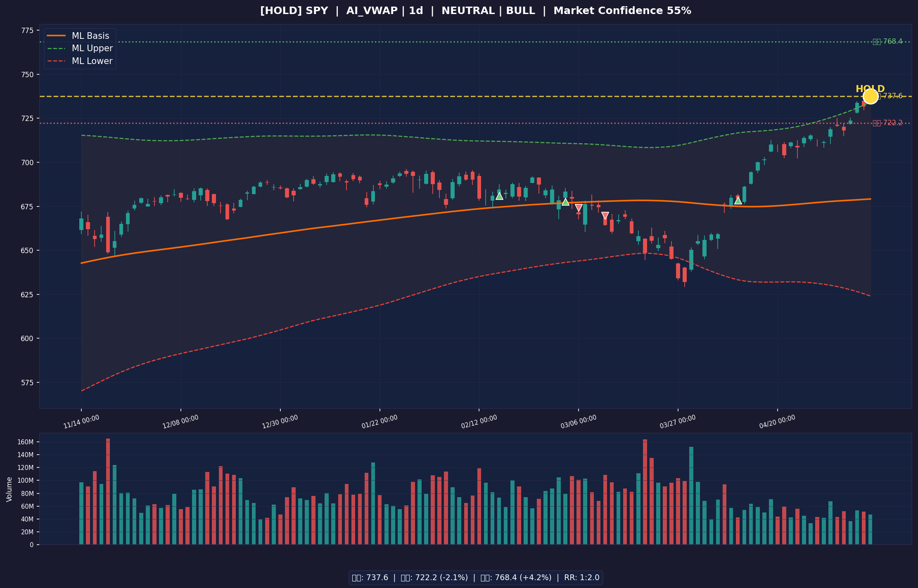
Task: Click the 700 price axis label
Action: [x=27, y=162]
